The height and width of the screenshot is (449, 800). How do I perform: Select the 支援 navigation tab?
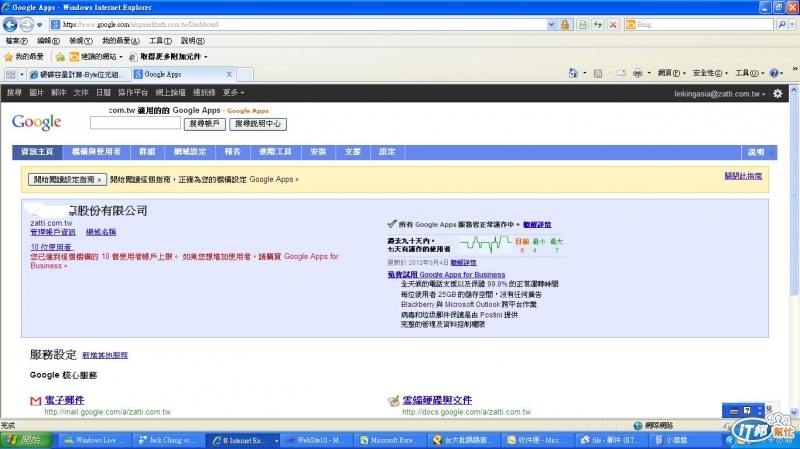coord(353,152)
